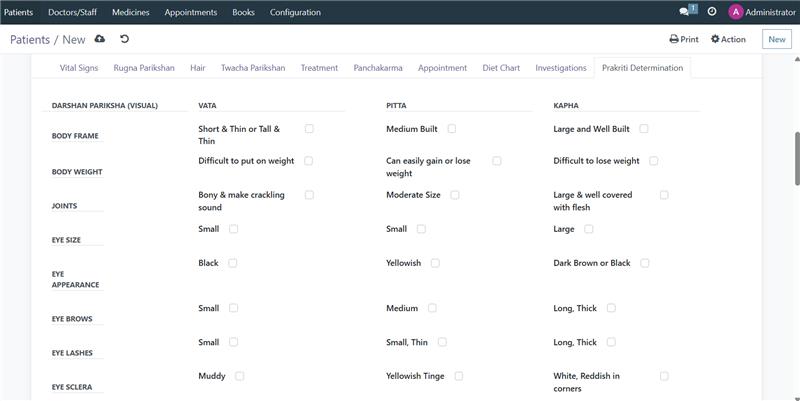Click the Administrator avatar icon

click(x=736, y=12)
